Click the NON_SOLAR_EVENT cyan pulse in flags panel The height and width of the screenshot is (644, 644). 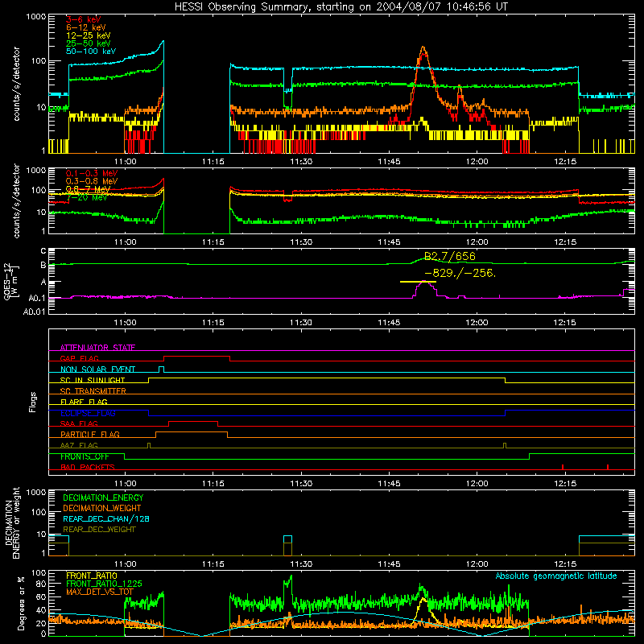click(x=162, y=369)
